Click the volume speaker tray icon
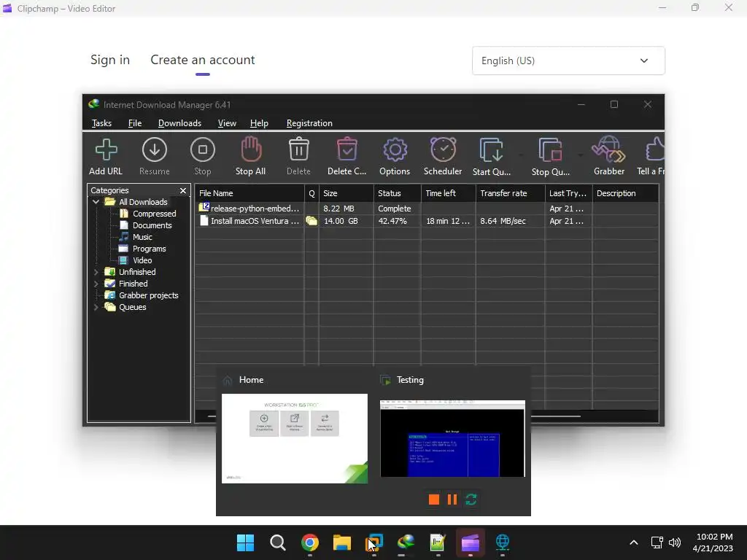Screen dimensions: 747x560 click(674, 542)
